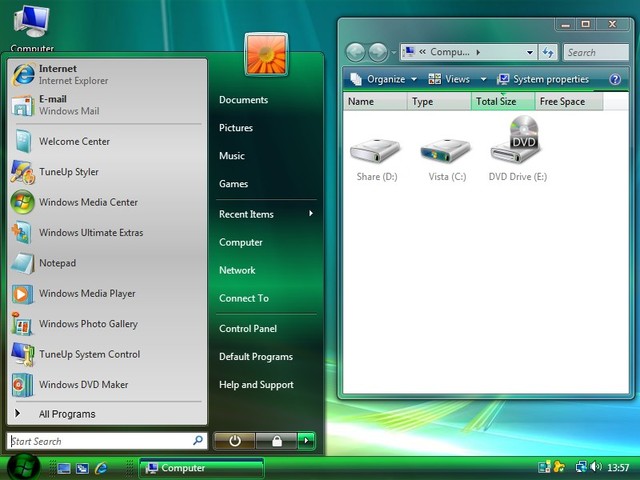Click the lock button in Start menu
640x480 pixels.
point(276,441)
